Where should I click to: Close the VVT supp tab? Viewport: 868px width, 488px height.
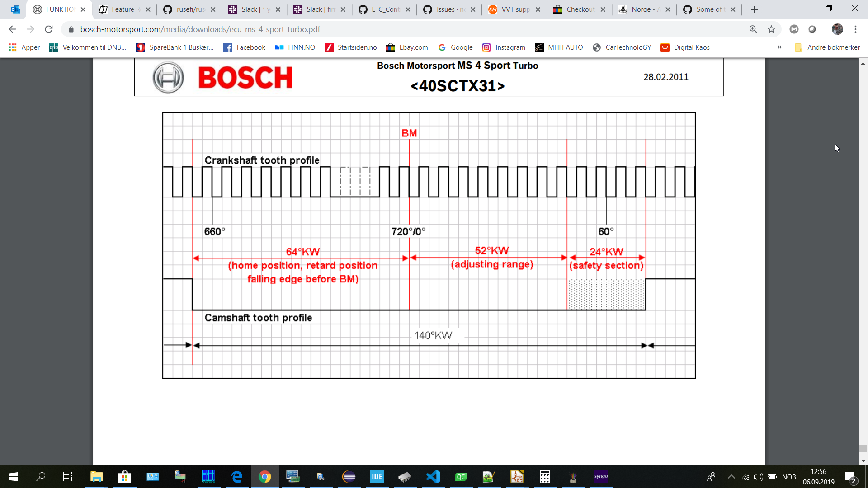[538, 9]
